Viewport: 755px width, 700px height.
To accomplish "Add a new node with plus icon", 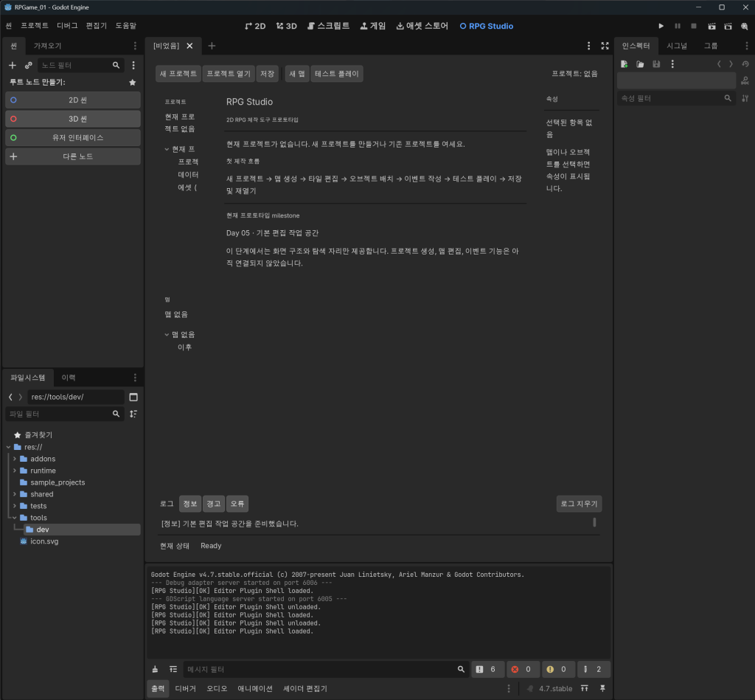I will (x=13, y=65).
